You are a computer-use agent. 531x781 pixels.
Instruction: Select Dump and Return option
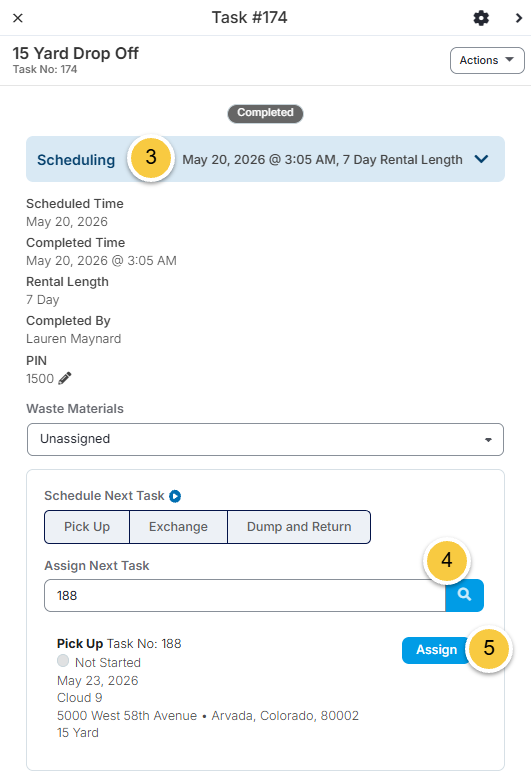(x=299, y=527)
